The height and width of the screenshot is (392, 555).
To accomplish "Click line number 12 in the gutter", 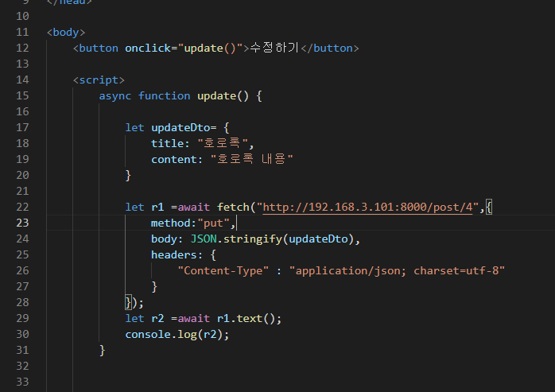I will 22,48.
